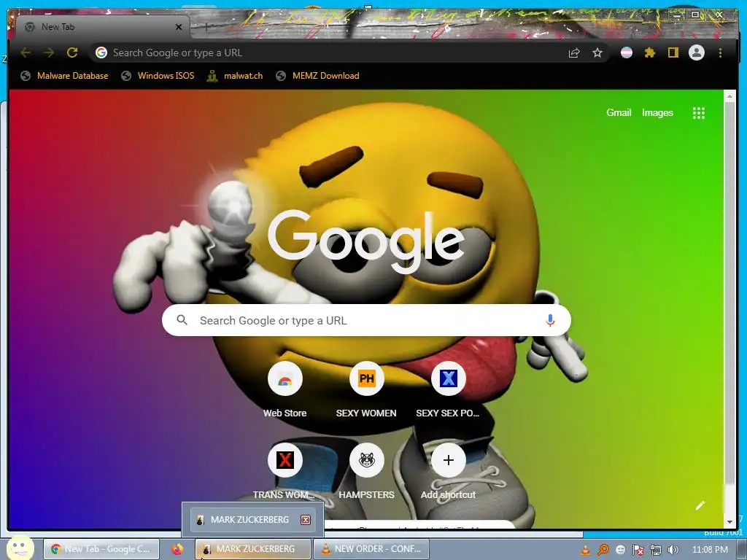
Task: Open the network tray icon
Action: (x=656, y=550)
